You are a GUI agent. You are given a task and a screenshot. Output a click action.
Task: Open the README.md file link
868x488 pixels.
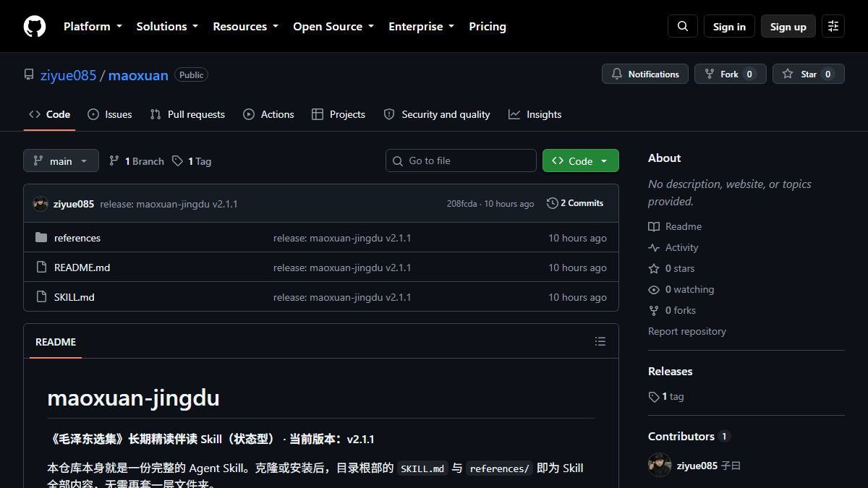pyautogui.click(x=82, y=267)
